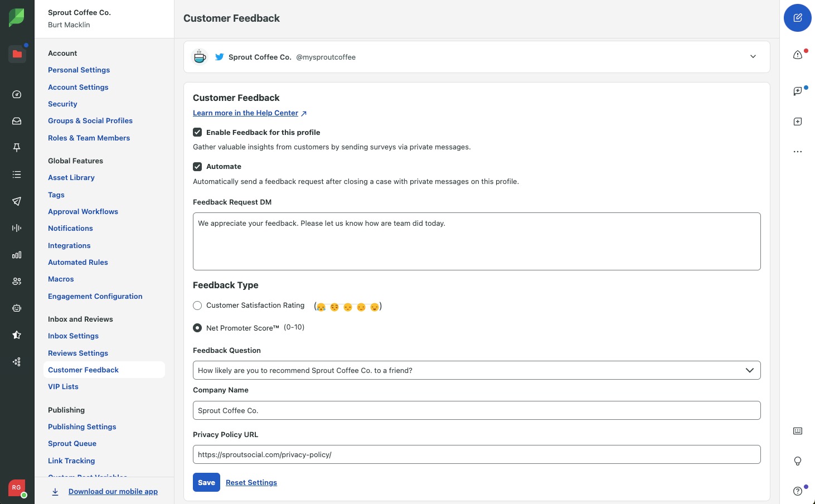Image resolution: width=815 pixels, height=504 pixels.
Task: Open the audio waveform listening icon
Action: [17, 228]
